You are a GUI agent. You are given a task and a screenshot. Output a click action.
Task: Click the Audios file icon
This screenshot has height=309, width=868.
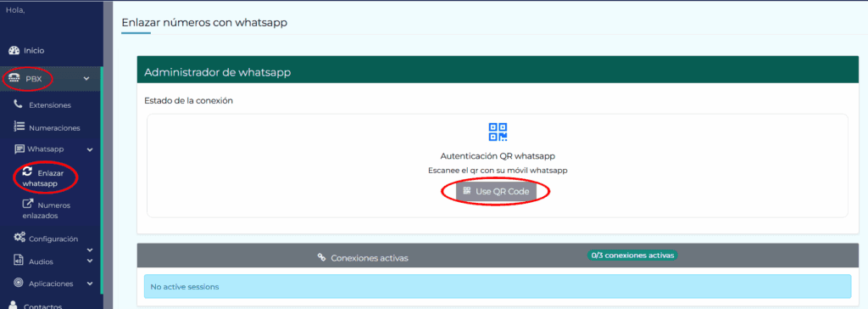point(19,260)
